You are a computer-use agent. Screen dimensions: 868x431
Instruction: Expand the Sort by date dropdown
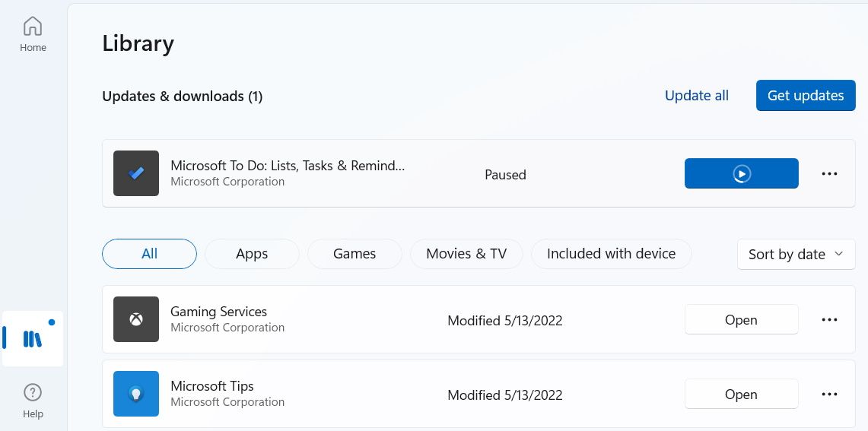[x=796, y=255]
